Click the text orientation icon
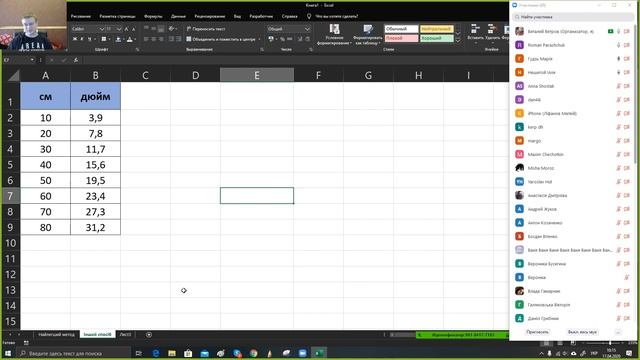The width and height of the screenshot is (640, 360). click(171, 29)
